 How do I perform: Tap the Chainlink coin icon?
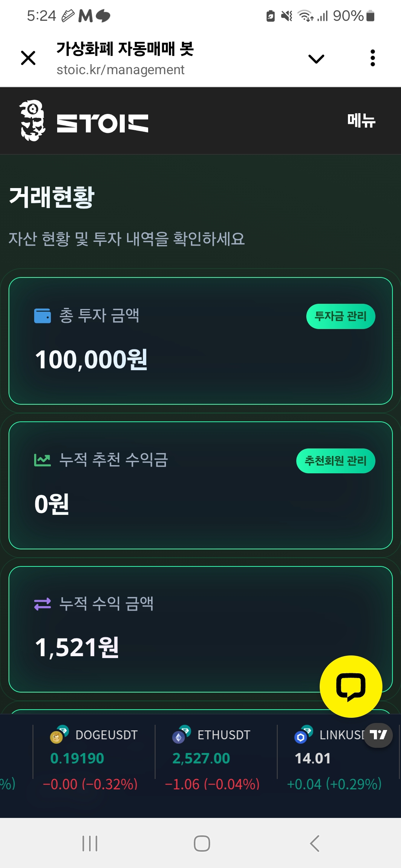point(301,737)
